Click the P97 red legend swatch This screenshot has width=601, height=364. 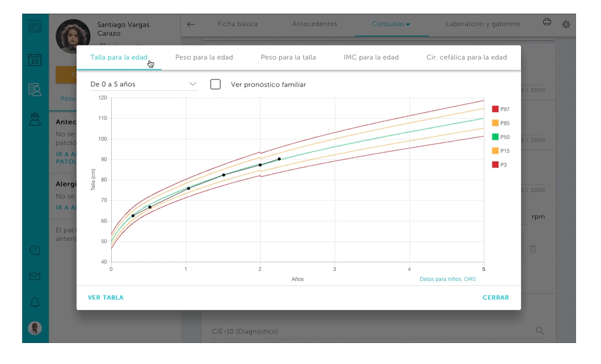495,109
